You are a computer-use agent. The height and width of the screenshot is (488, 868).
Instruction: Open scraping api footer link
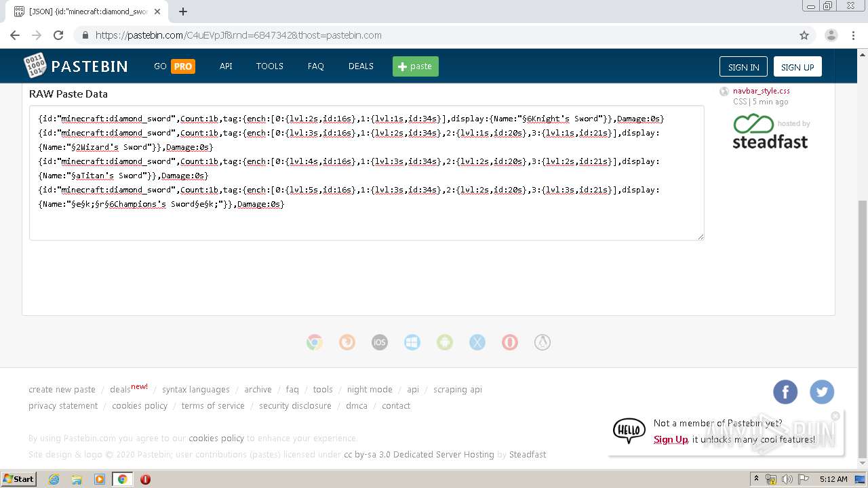458,390
